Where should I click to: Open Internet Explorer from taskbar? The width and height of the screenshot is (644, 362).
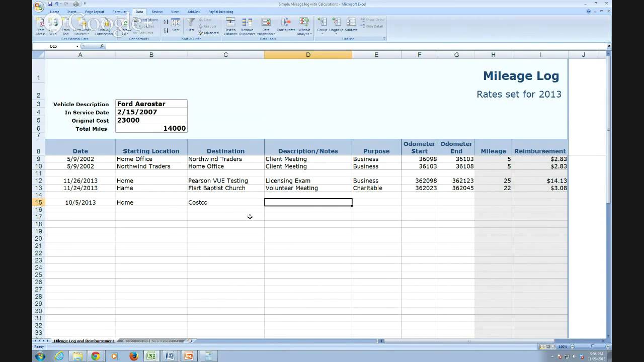[x=59, y=356]
